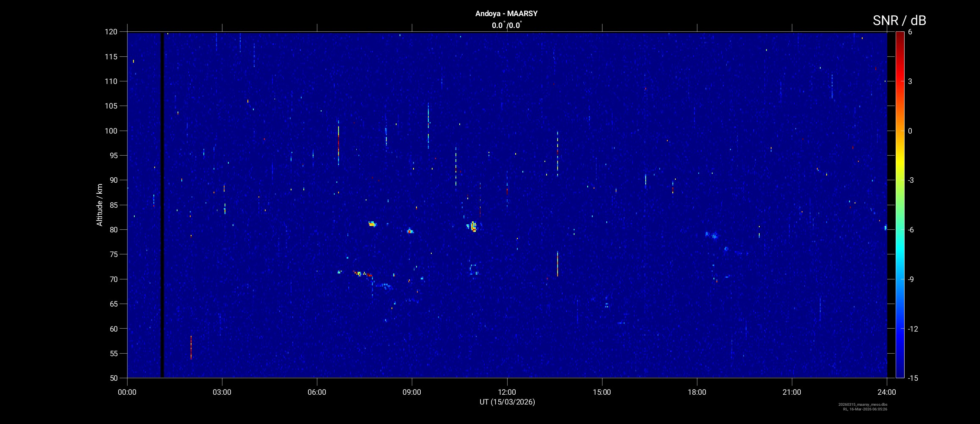Click the "UT (15/03/2026)" x-axis label

pos(507,402)
